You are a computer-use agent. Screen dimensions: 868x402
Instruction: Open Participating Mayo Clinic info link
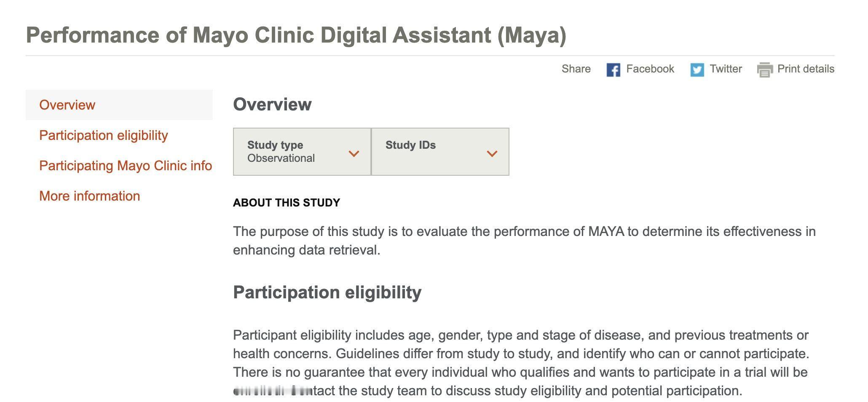tap(126, 166)
